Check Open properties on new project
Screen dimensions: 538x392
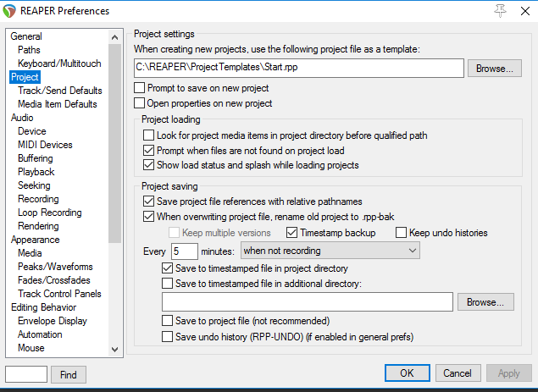tap(139, 103)
